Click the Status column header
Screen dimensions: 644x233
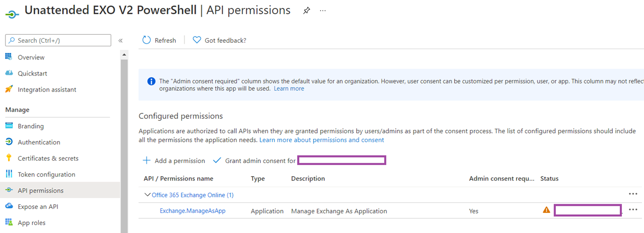(x=549, y=179)
